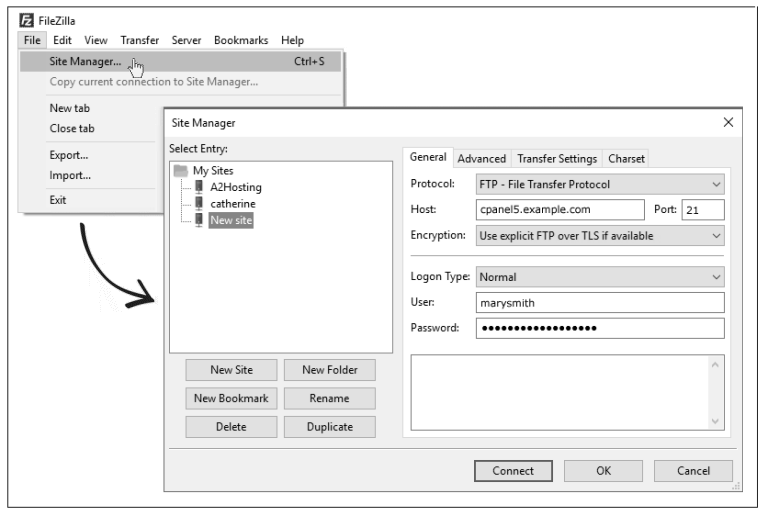This screenshot has height=516, width=768.
Task: Open the Protocol dropdown
Action: (600, 185)
